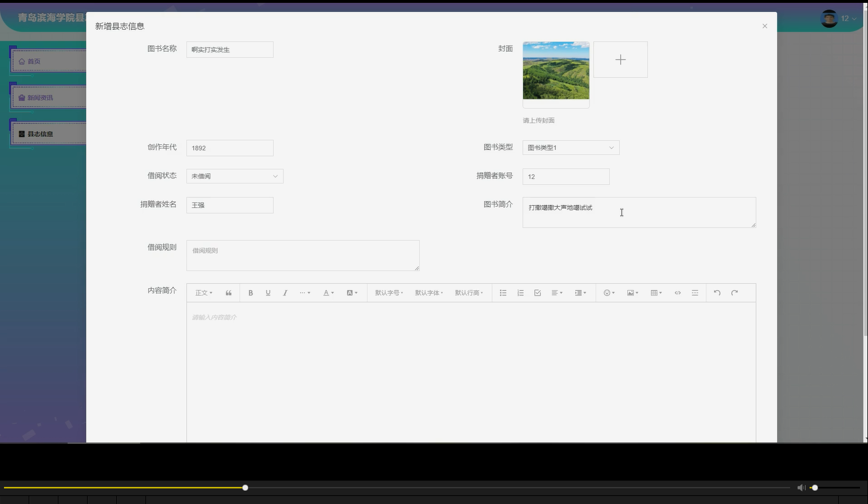Viewport: 868px width, 504px height.
Task: Insert a blockquote in the content editor
Action: [228, 293]
